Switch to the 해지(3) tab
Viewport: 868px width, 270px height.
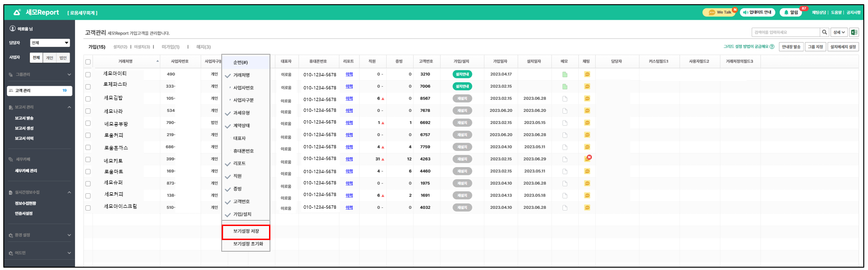(x=203, y=47)
